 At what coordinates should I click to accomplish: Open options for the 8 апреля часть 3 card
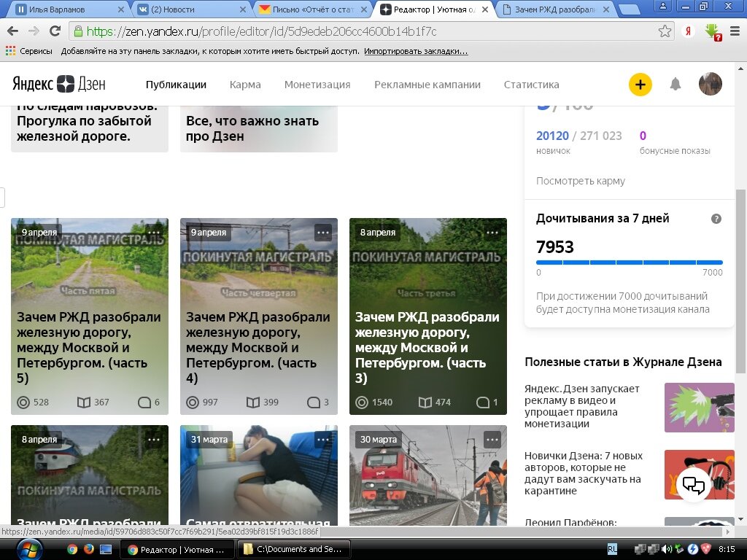coord(492,233)
